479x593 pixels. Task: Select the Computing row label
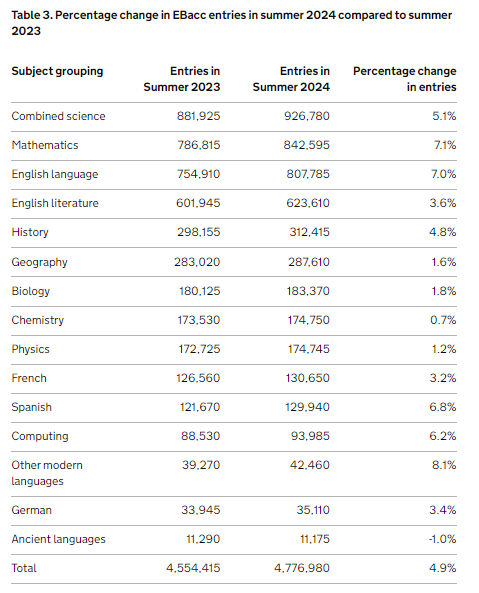coord(40,436)
